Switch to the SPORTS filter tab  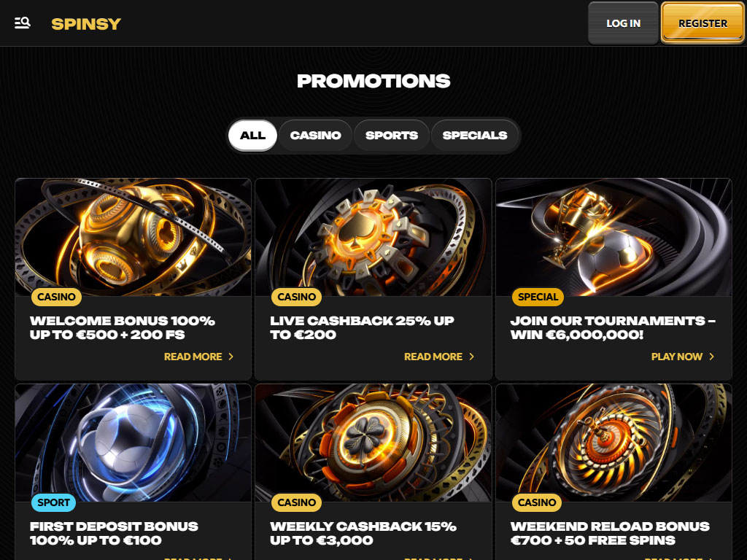click(x=392, y=135)
